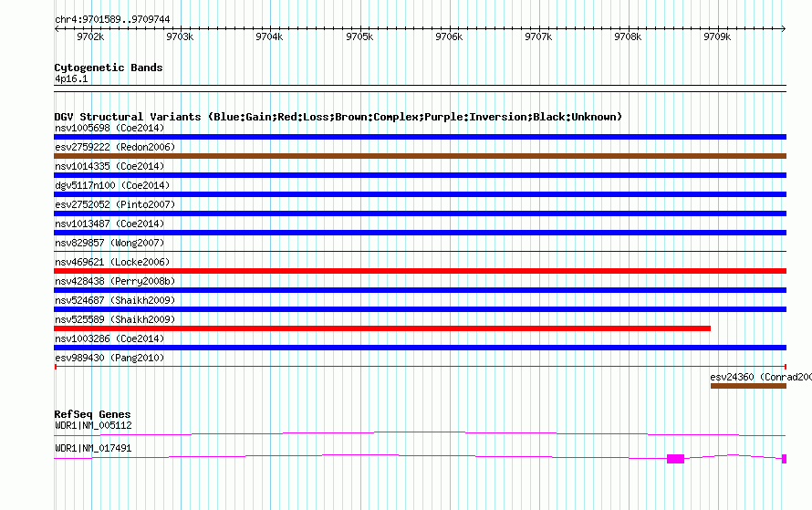Click the Cytogenetic Bands track title
The height and width of the screenshot is (510, 812).
[109, 68]
